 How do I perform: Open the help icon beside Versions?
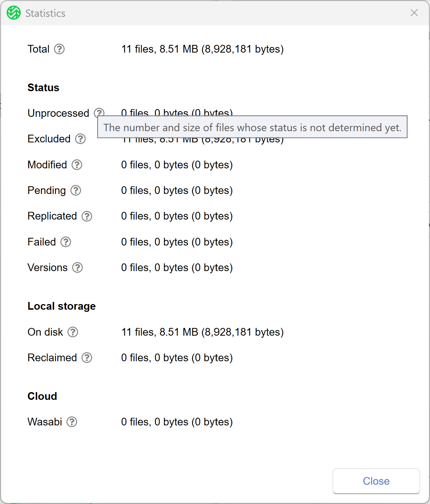click(78, 268)
